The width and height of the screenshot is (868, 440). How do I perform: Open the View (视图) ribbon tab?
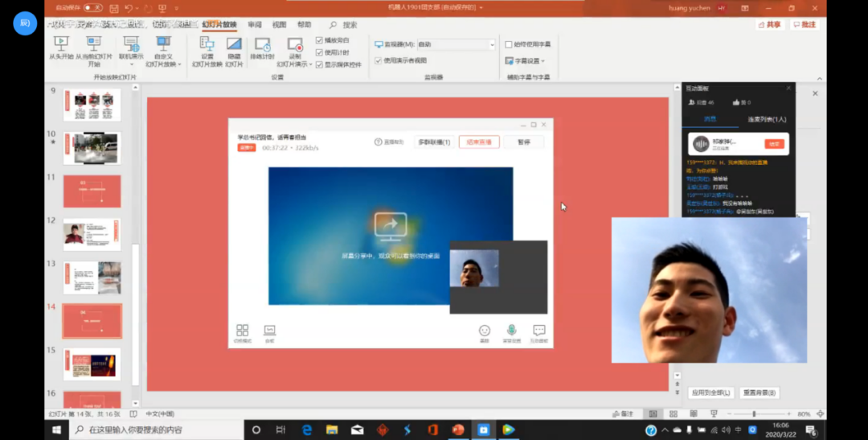click(x=279, y=25)
